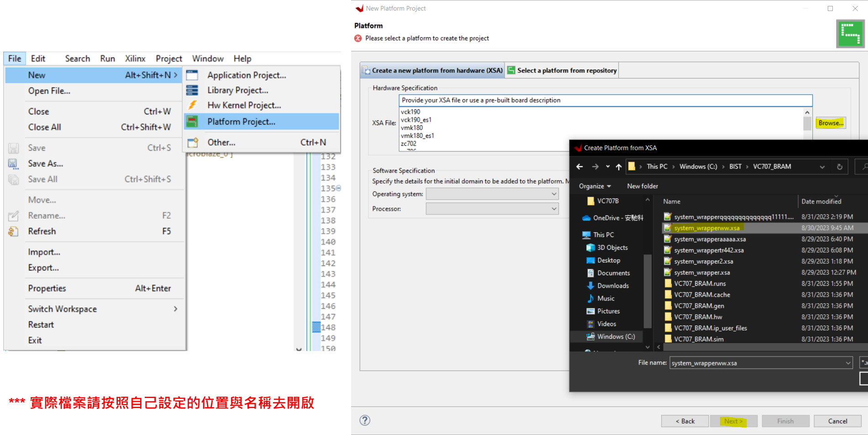
Task: Click the Save As disk icon
Action: pos(13,163)
